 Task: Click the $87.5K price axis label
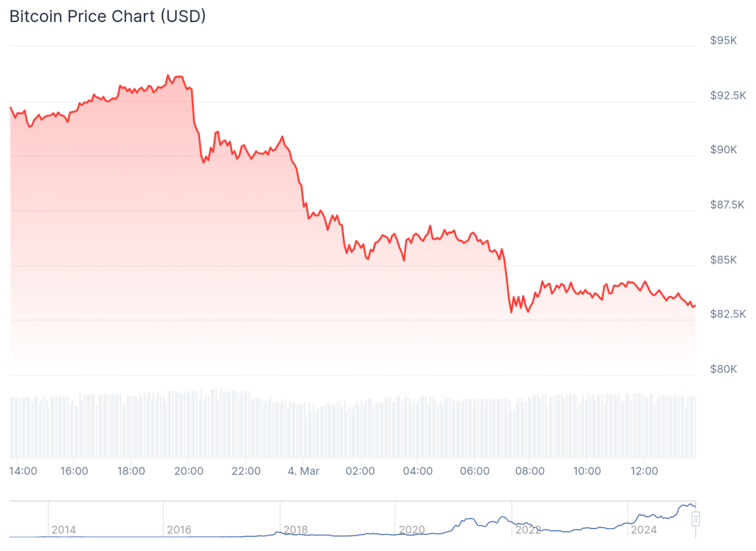tap(728, 204)
